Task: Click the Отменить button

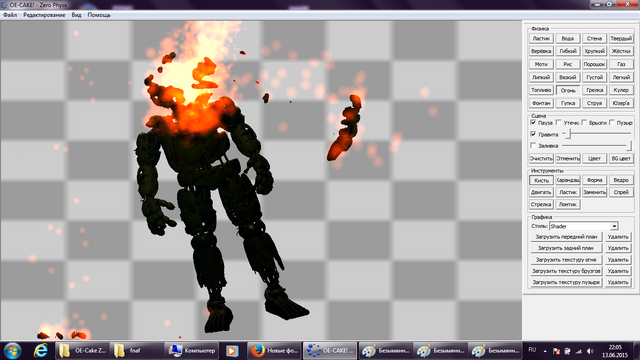Action: click(x=568, y=158)
